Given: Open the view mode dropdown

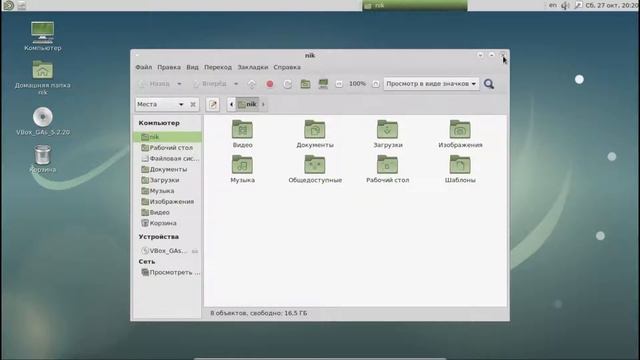Looking at the screenshot, I should 431,84.
